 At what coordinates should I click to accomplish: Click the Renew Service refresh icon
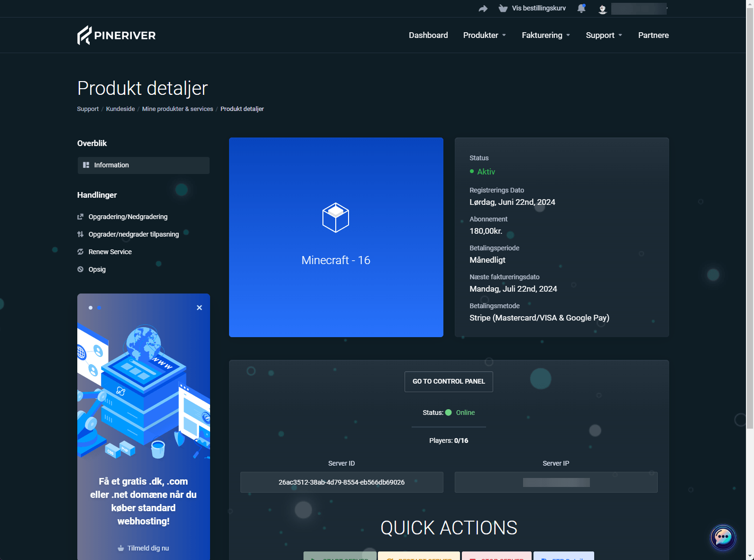click(80, 252)
